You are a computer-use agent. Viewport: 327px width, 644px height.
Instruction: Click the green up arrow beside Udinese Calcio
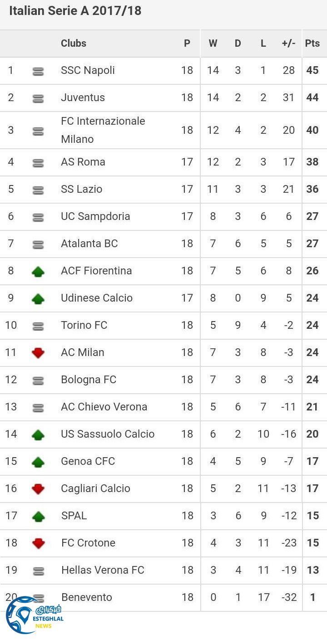[38, 298]
